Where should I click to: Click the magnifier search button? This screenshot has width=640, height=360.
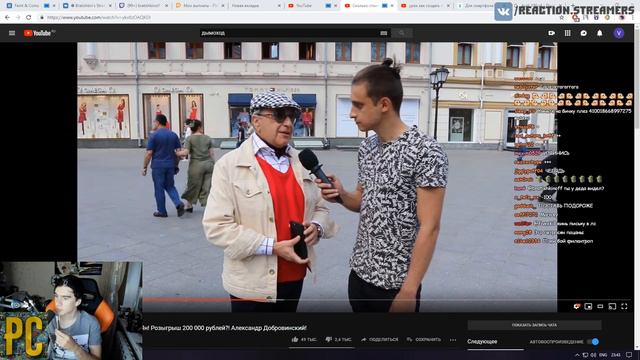pos(402,33)
